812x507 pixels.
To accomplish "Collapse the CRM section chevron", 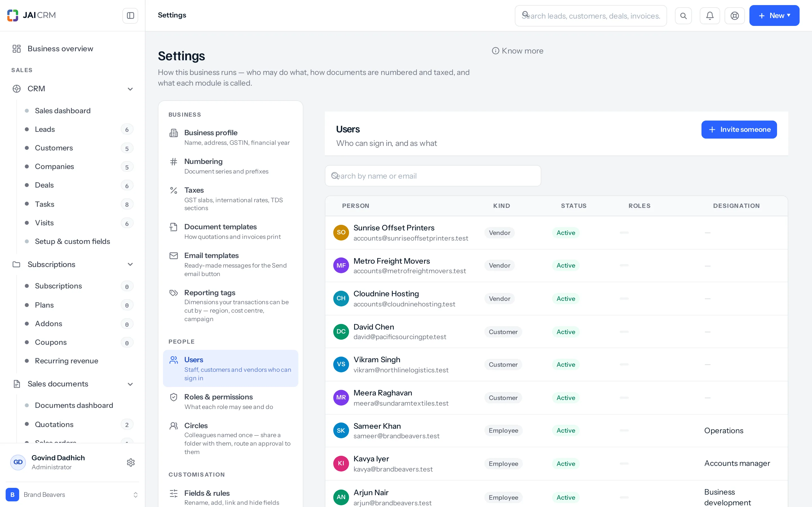I will (130, 89).
